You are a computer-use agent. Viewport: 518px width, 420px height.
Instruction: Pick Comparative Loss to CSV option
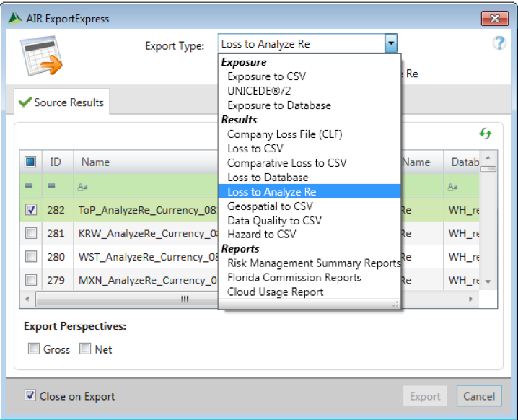(x=286, y=163)
